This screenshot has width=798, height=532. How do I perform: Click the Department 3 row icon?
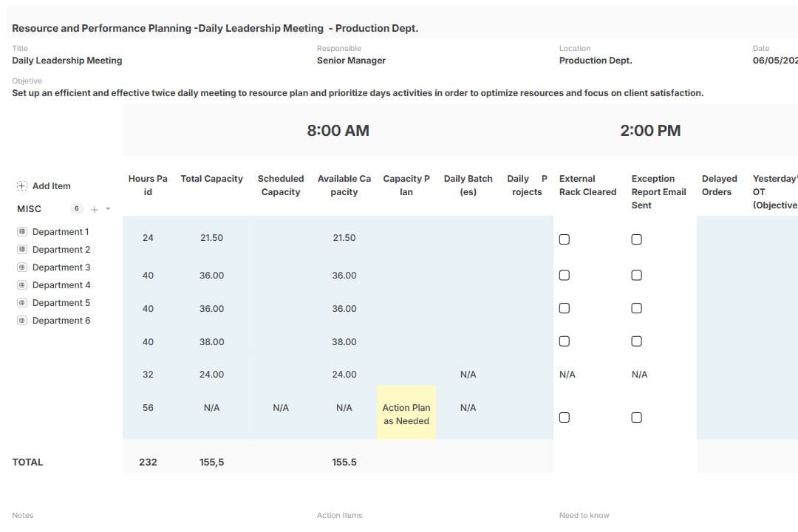tap(21, 267)
